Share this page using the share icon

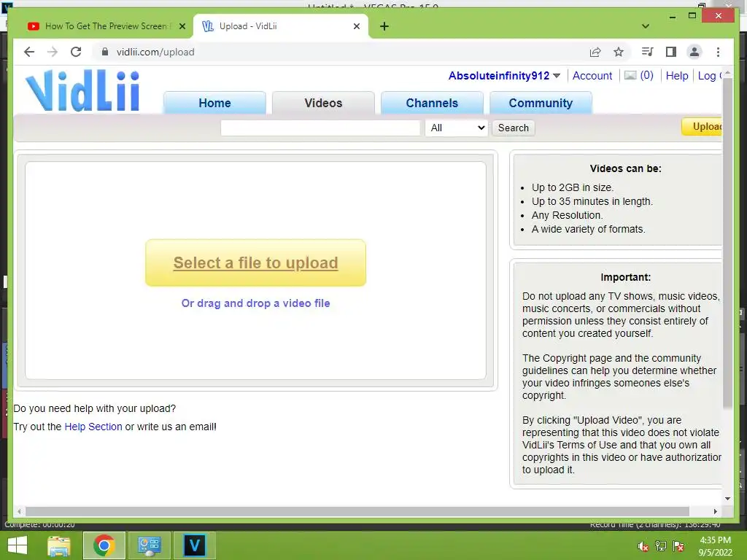595,52
